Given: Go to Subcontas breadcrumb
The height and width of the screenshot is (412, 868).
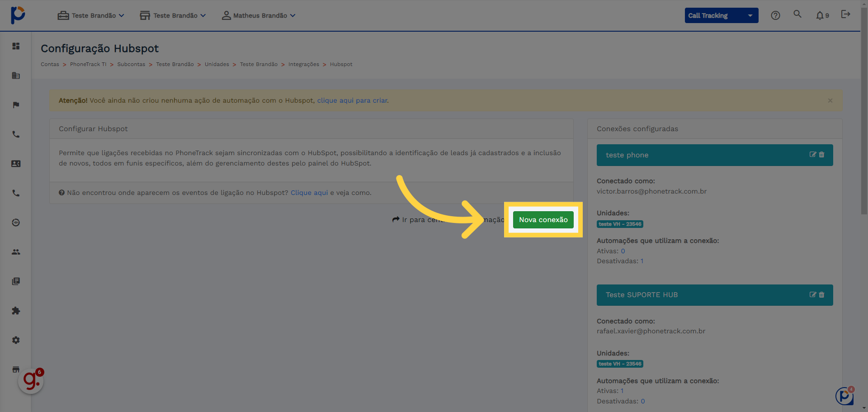Looking at the screenshot, I should (131, 64).
